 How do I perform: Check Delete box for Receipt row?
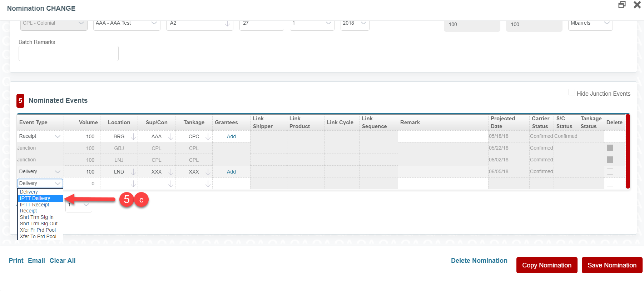click(610, 136)
